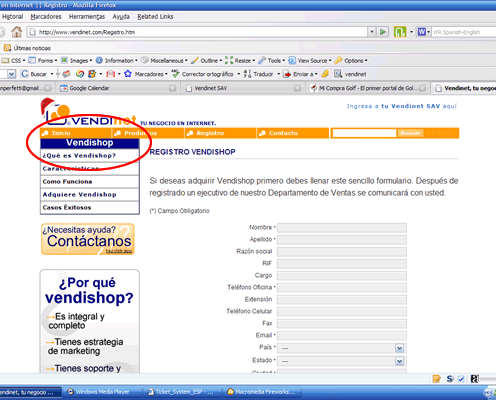
Task: Click the Teléfono Celular input field
Action: 342,312
